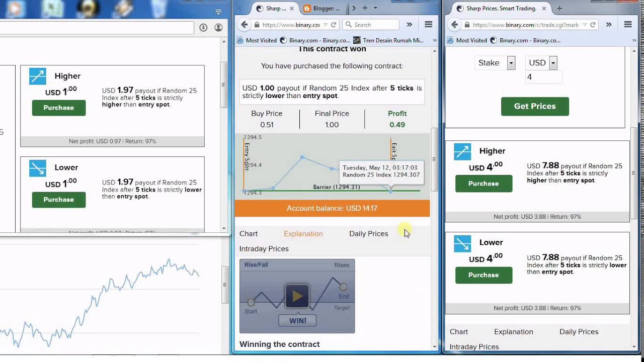644x362 pixels.
Task: Click the stake amount field showing 4
Action: 543,77
